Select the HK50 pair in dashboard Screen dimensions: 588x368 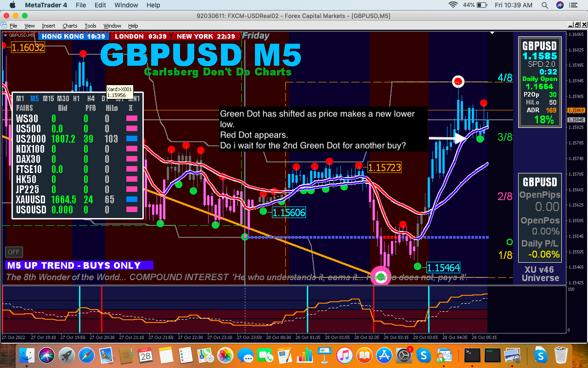click(x=26, y=179)
